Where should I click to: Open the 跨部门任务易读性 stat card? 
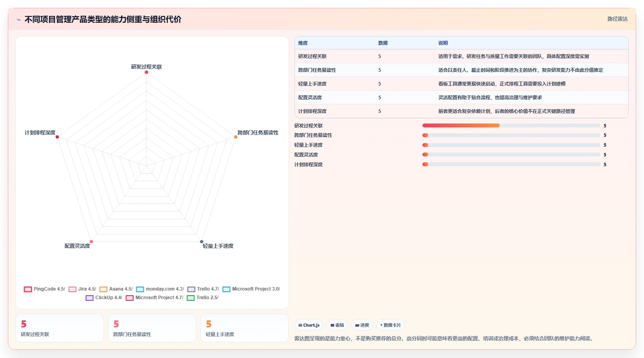click(152, 328)
